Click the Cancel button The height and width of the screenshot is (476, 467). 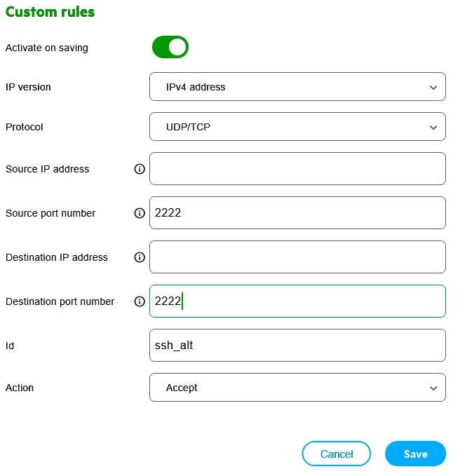point(337,454)
